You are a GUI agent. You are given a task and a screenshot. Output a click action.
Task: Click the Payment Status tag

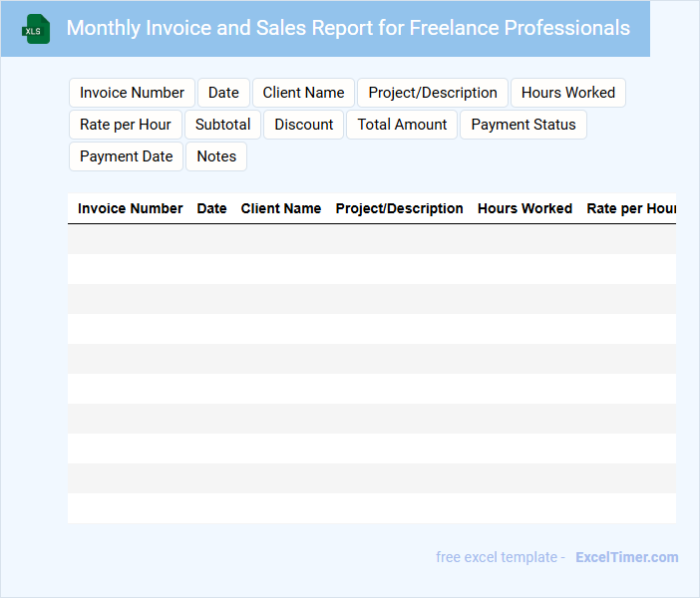point(523,125)
